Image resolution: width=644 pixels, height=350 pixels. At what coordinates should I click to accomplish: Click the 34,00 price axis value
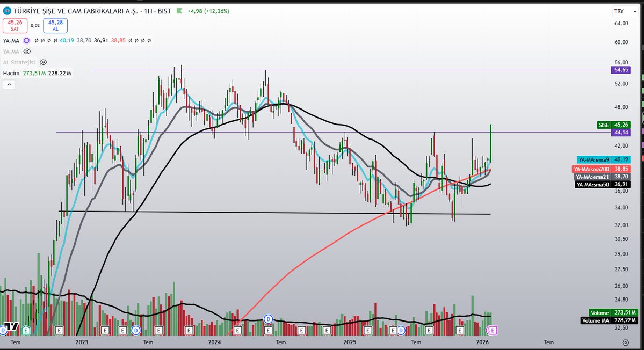[x=621, y=208]
